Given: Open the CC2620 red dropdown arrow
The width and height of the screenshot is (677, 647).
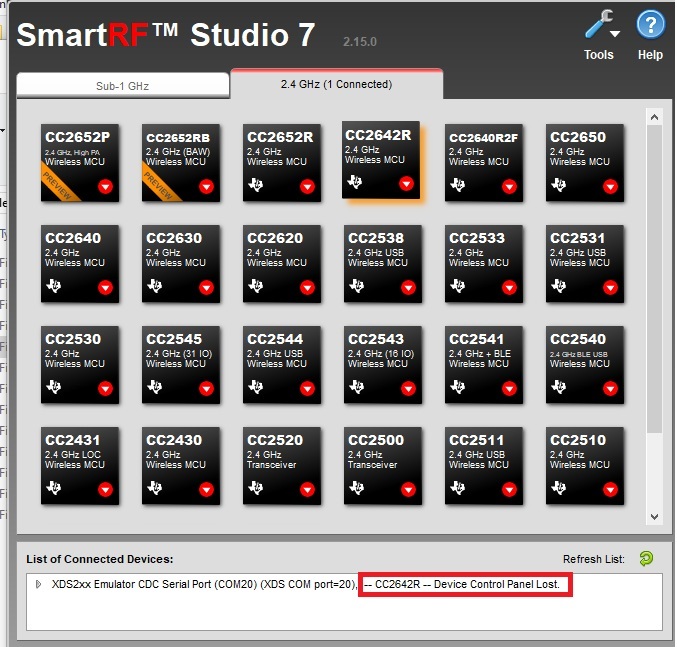Looking at the screenshot, I should click(307, 287).
